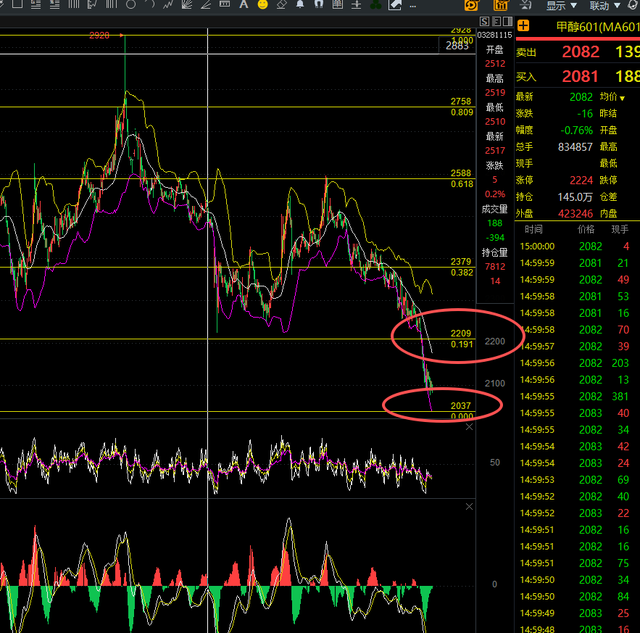Select the 14:59:53 trade row
640x633 pixels.
[577, 480]
